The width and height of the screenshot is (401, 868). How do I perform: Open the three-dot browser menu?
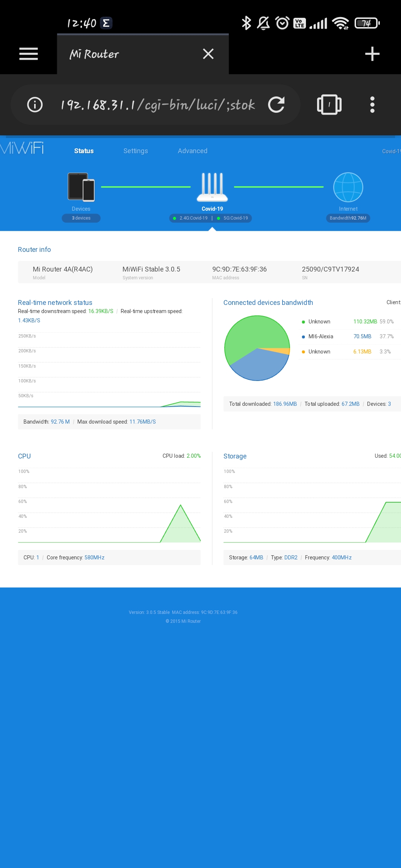(x=372, y=105)
